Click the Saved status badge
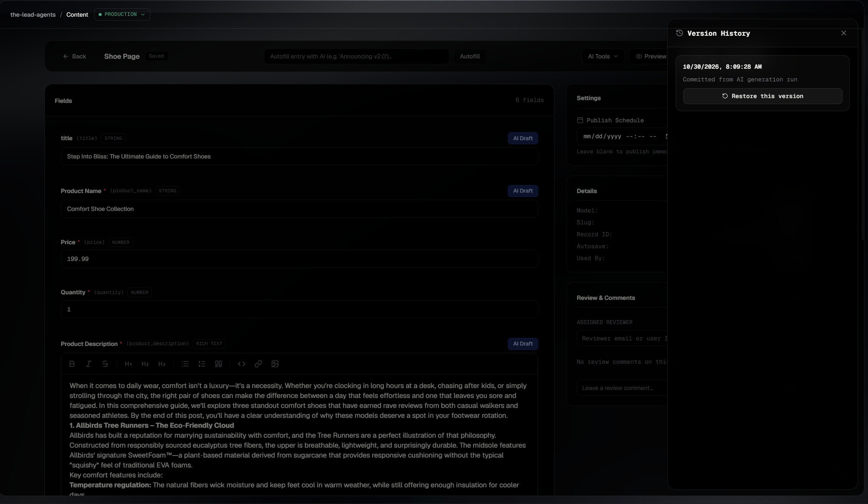Image resolution: width=868 pixels, height=504 pixels. tap(156, 56)
